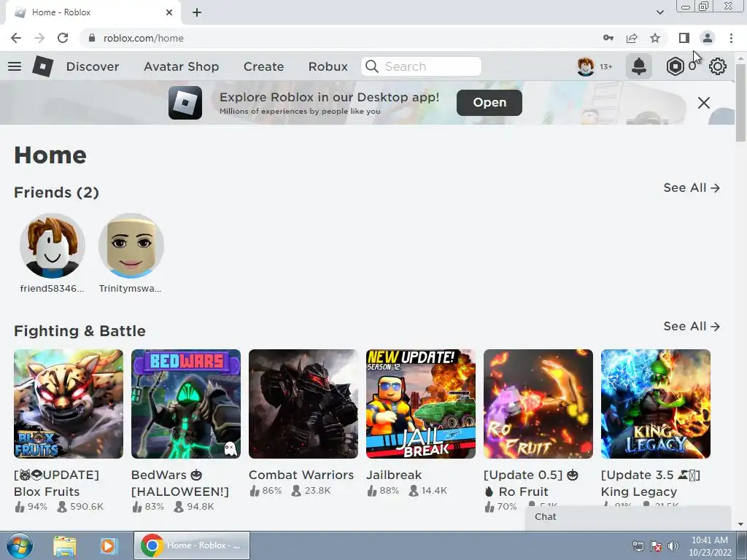This screenshot has width=747, height=560.
Task: See all Fighting & Battle games
Action: 692,326
